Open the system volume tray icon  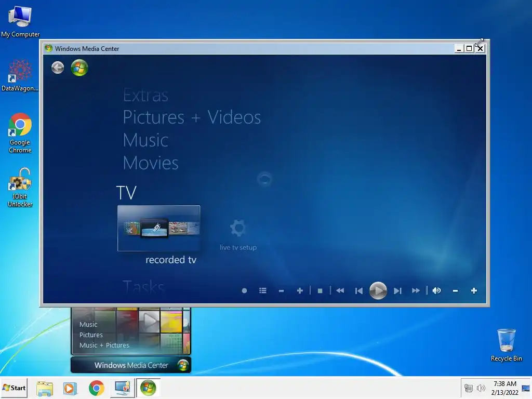click(x=481, y=388)
